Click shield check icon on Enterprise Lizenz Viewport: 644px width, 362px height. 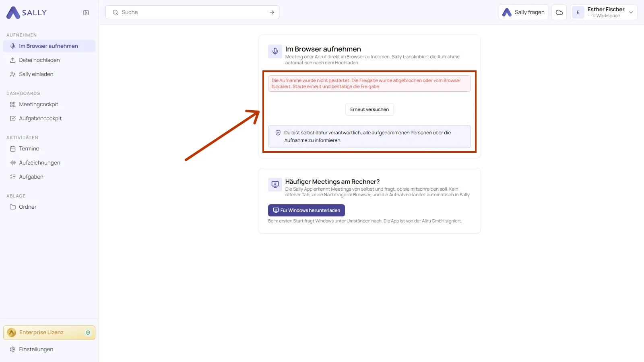coord(88,333)
